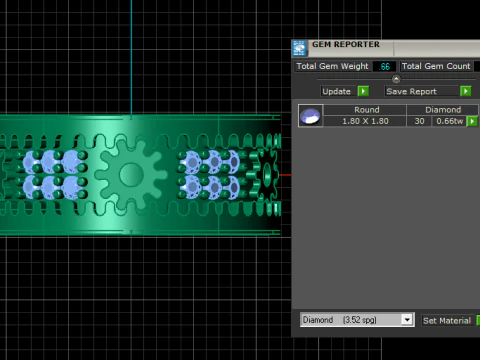
Task: Click the green arrow beside 0.66tw
Action: tap(472, 121)
